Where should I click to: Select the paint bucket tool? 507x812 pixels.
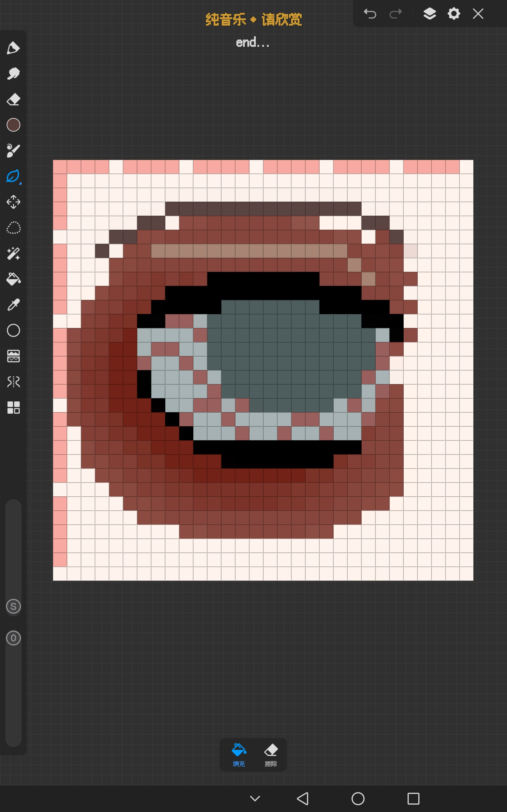[13, 279]
